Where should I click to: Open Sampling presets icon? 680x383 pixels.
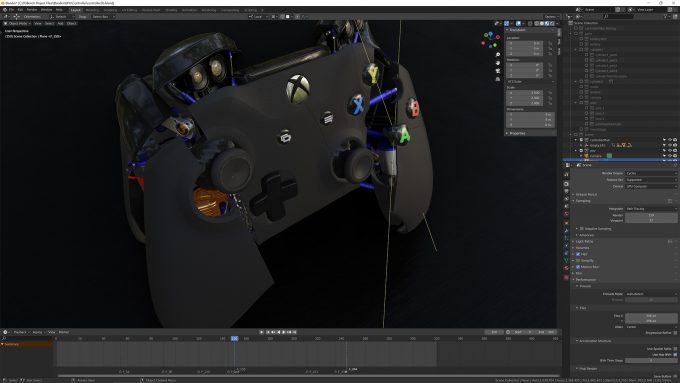(670, 201)
